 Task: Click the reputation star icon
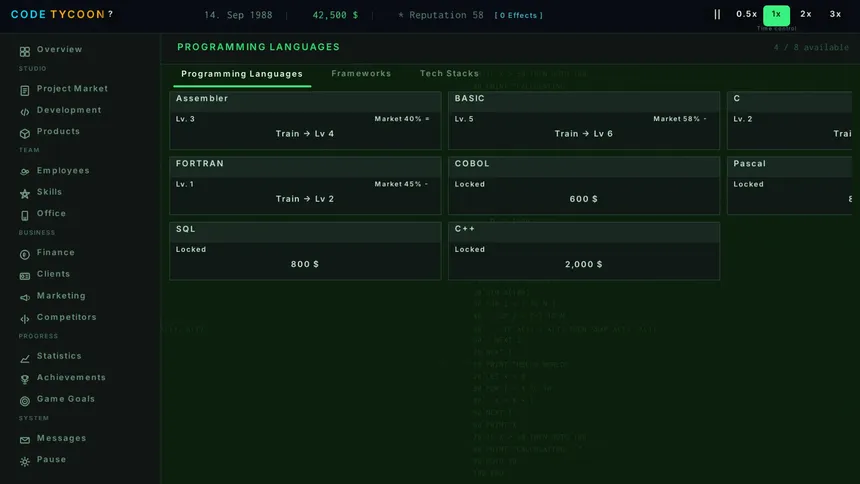point(401,15)
